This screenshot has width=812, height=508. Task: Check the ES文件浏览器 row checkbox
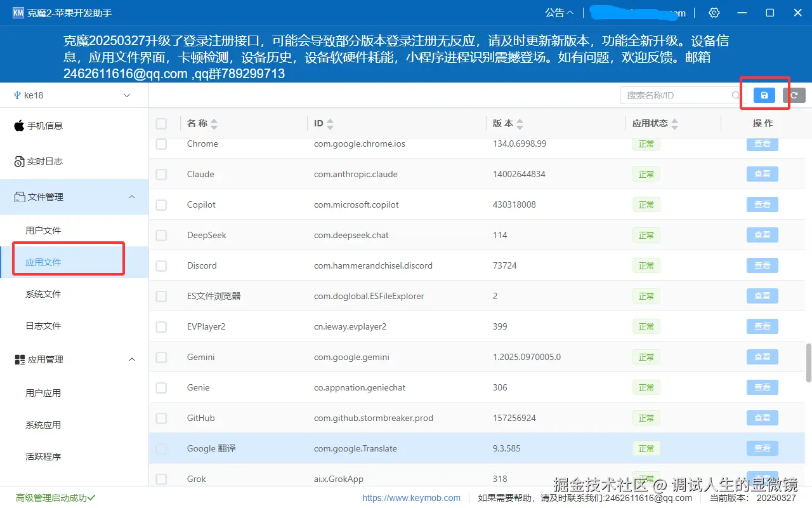pyautogui.click(x=161, y=297)
